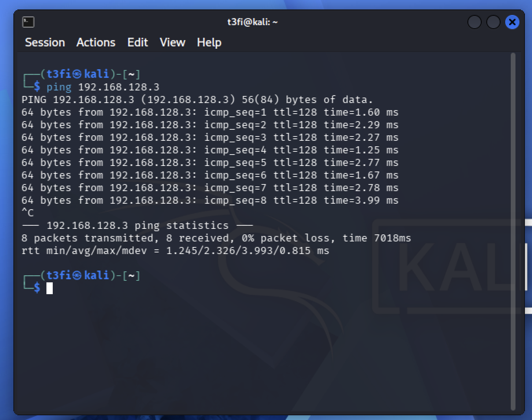
Task: Click the icmp_seq=5 output line
Action: coord(210,162)
